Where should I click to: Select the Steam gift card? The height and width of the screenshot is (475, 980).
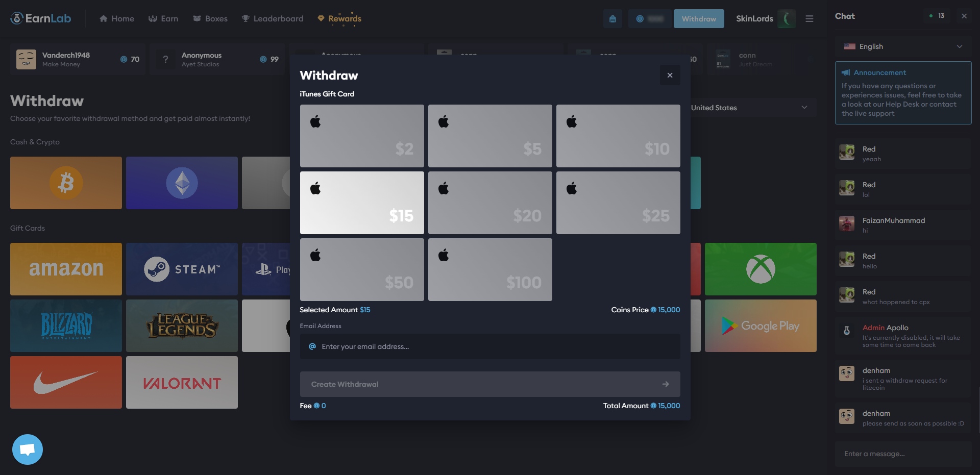coord(182,269)
